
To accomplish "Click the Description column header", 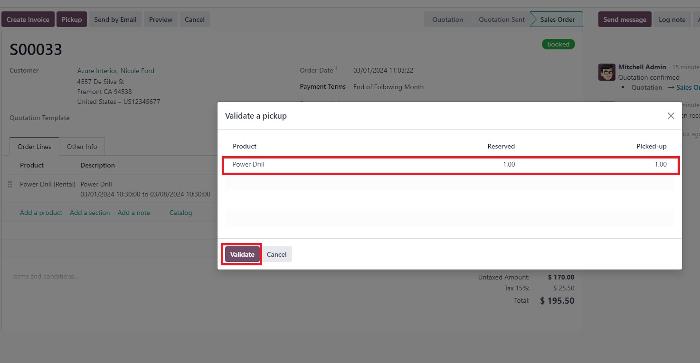I will point(98,165).
